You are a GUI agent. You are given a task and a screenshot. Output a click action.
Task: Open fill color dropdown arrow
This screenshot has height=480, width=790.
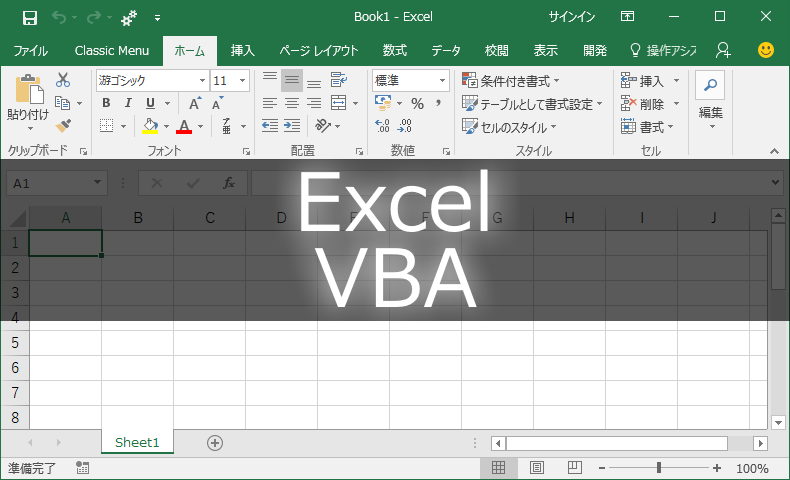(166, 126)
